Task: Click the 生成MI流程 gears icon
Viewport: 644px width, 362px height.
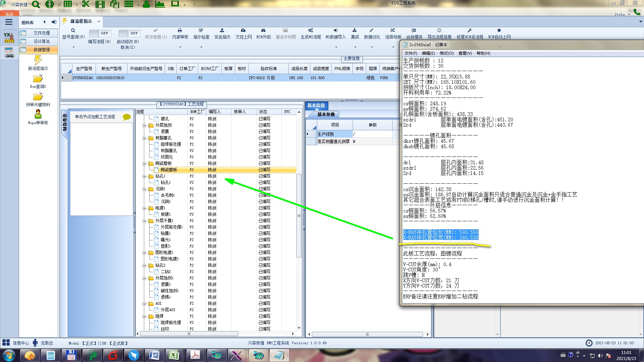Action: 311,31
